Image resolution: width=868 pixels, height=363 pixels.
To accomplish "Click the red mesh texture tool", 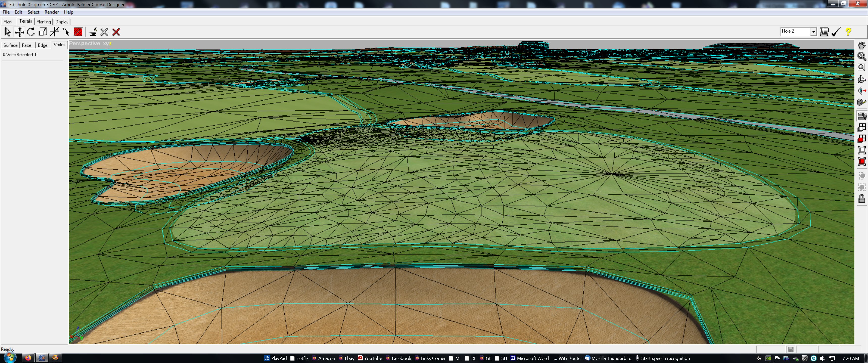I will click(78, 32).
